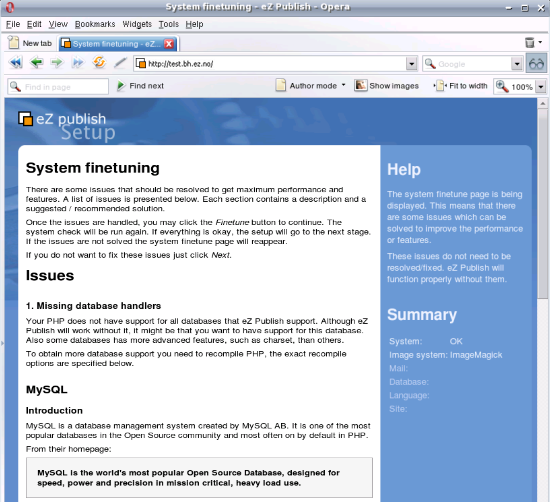550x502 pixels.
Task: Click '1. Missing database handlers' heading
Action: 93,306
